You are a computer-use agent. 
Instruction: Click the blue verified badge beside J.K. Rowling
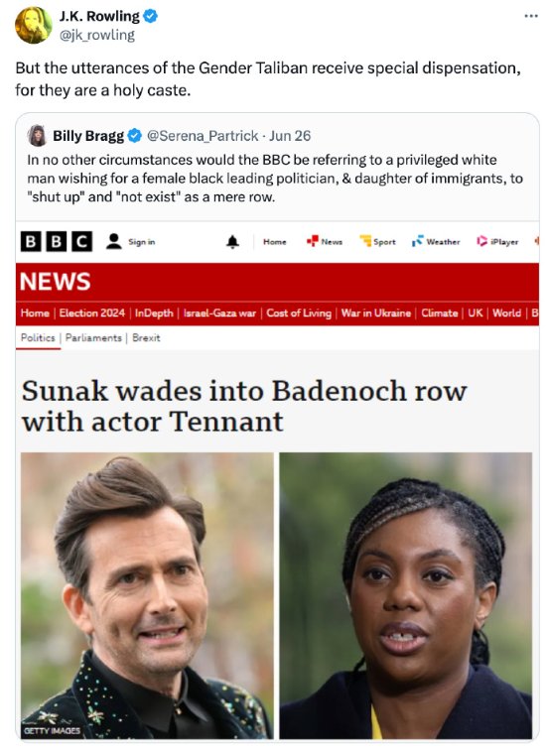[x=151, y=16]
